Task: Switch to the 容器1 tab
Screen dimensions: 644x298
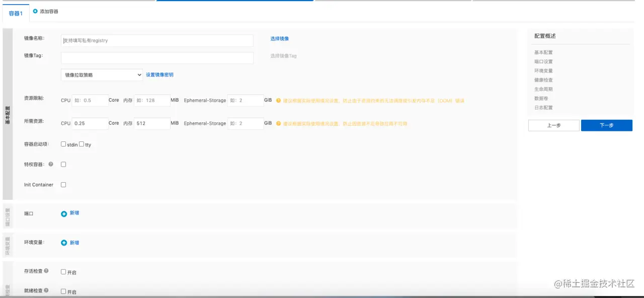Action: pyautogui.click(x=16, y=14)
